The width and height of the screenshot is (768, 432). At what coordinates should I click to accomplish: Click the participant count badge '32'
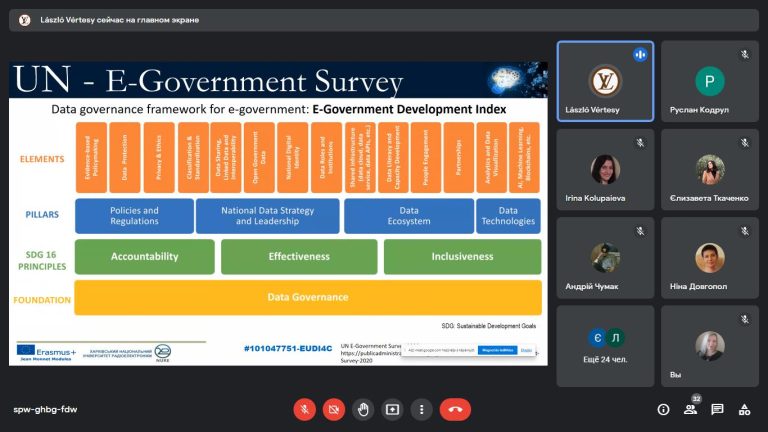pyautogui.click(x=696, y=399)
